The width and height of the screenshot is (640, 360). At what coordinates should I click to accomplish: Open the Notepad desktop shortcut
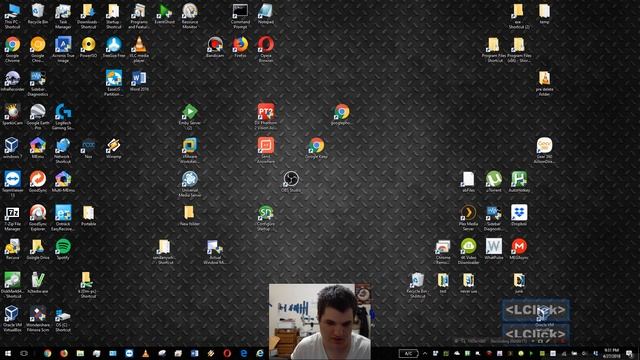tap(266, 13)
